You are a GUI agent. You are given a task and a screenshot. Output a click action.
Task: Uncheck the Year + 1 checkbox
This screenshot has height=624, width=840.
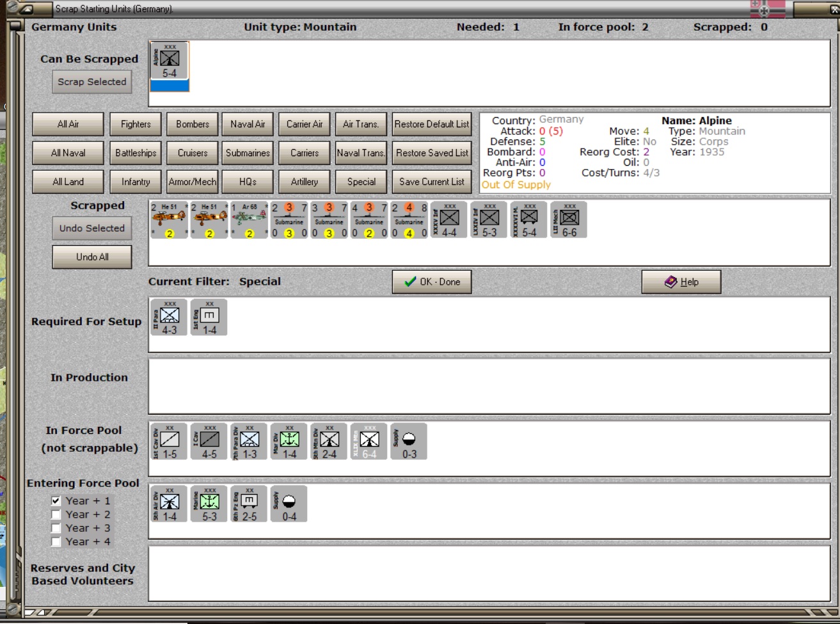tap(56, 501)
